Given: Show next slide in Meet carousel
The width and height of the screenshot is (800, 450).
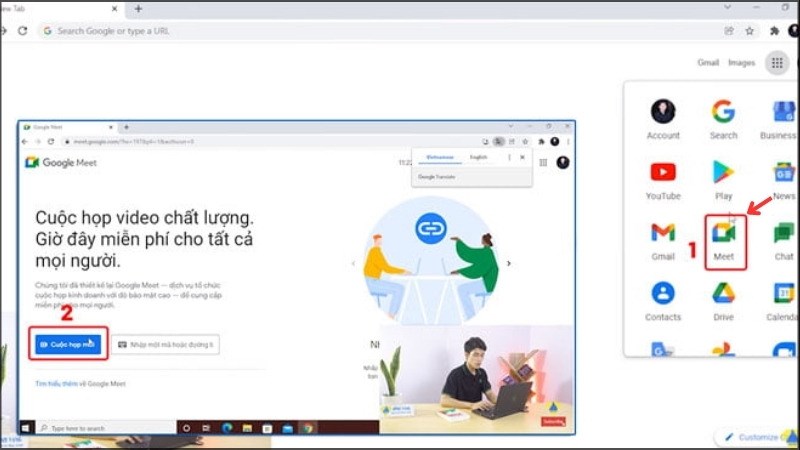Looking at the screenshot, I should click(509, 263).
